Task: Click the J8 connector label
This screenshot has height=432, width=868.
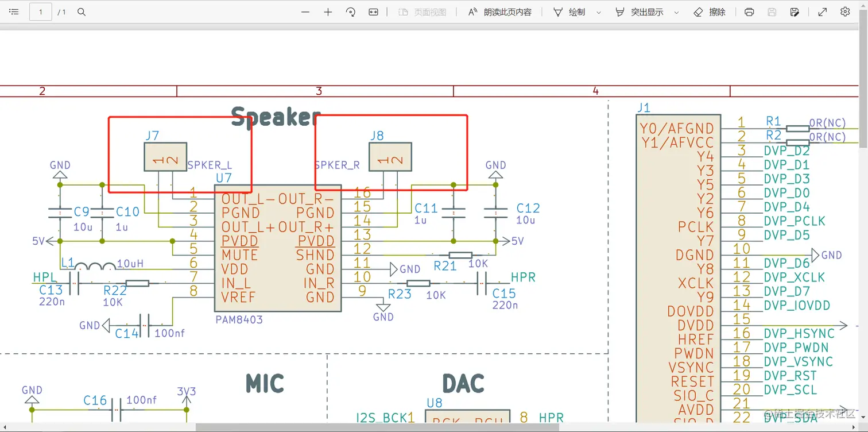Action: 377,136
